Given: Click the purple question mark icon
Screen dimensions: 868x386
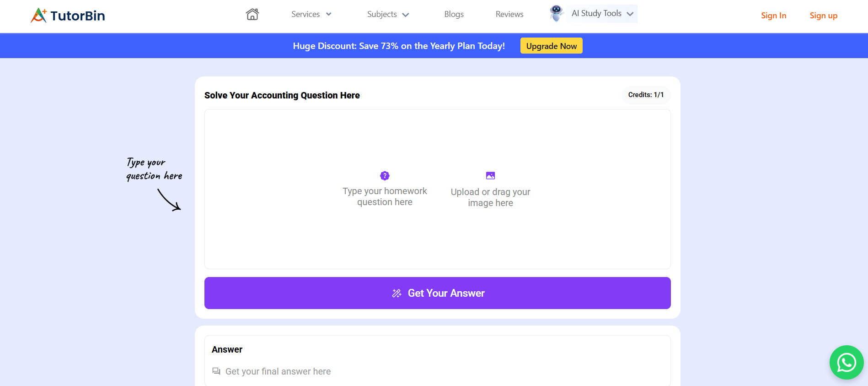Looking at the screenshot, I should 385,175.
